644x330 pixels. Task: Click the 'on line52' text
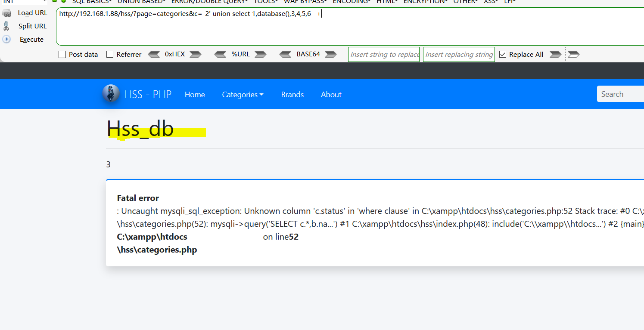(x=281, y=237)
